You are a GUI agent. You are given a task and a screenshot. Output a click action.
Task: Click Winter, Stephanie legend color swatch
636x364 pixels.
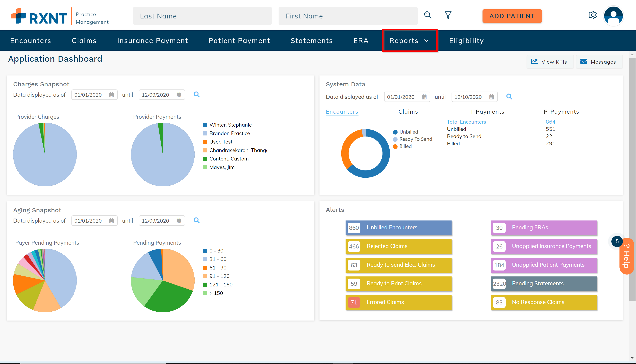click(x=205, y=125)
